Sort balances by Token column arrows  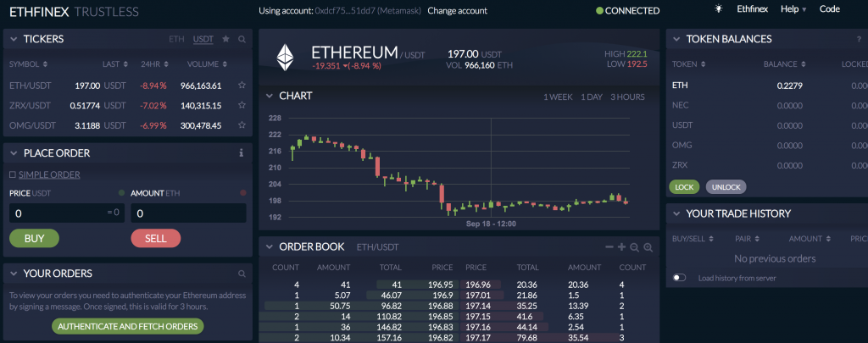(703, 64)
